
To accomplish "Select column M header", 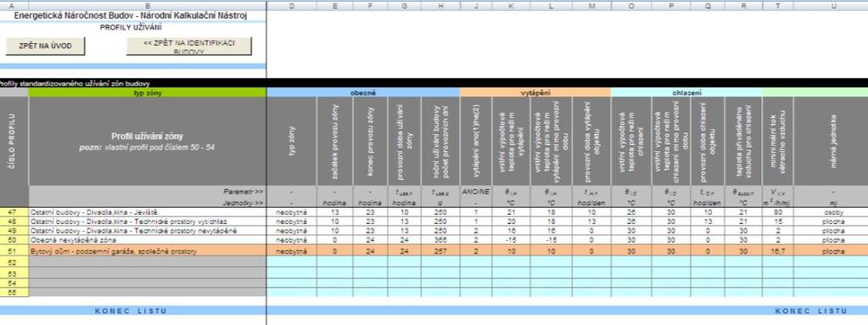I will [591, 6].
